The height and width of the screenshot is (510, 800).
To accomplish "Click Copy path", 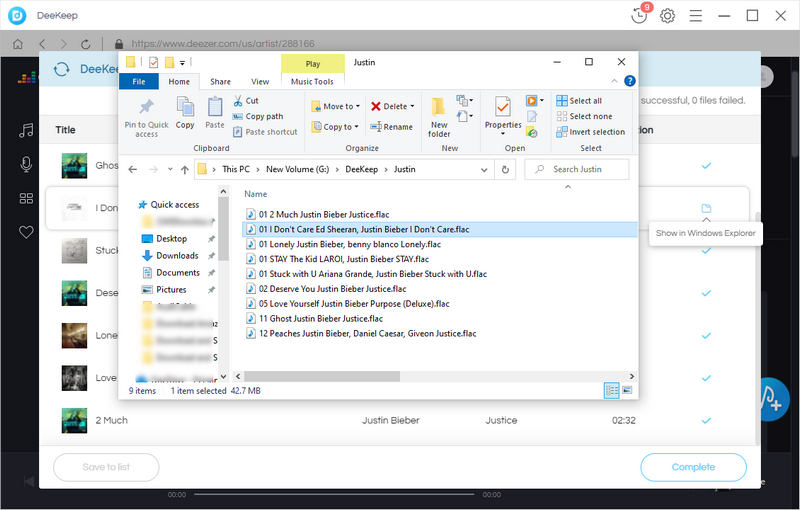I will 258,116.
